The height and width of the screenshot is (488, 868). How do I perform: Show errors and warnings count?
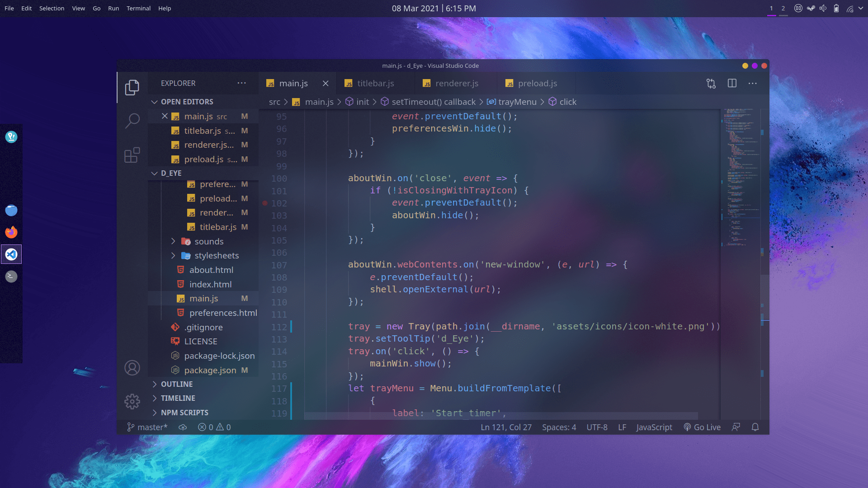coord(214,427)
